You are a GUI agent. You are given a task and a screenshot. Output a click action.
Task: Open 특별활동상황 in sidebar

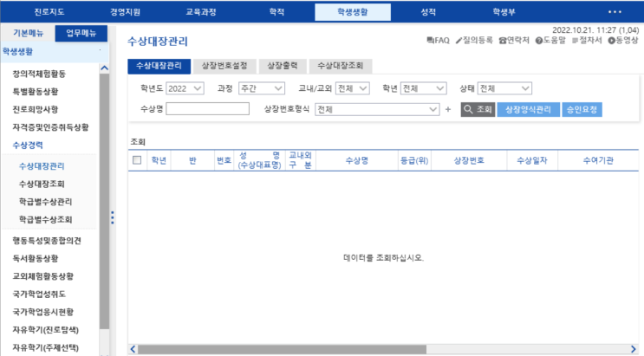[36, 92]
